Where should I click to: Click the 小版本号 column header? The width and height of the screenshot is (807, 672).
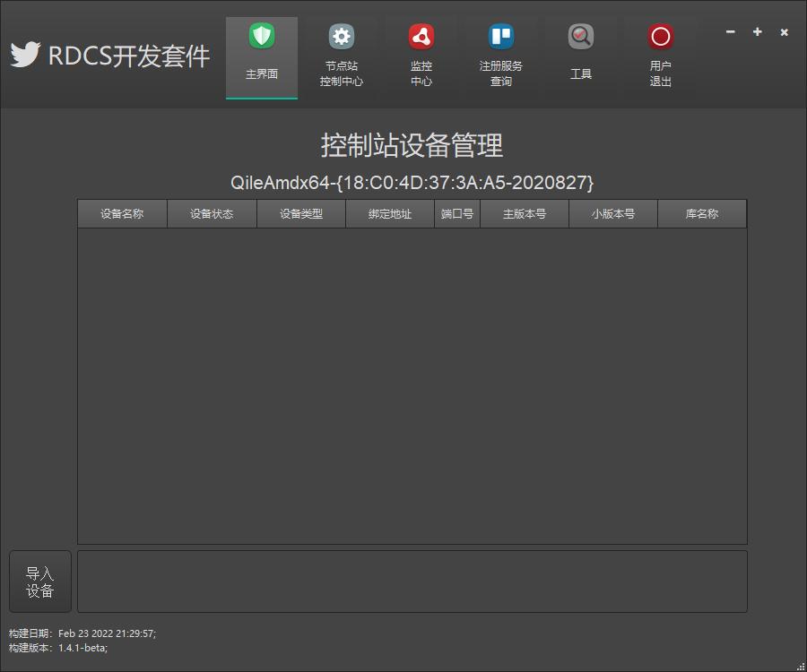tap(613, 214)
